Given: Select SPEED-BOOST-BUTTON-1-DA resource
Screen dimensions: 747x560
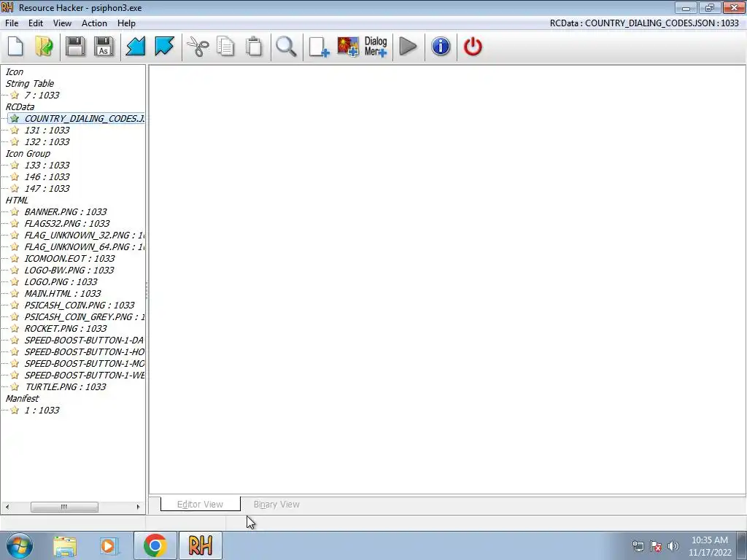Looking at the screenshot, I should (85, 340).
